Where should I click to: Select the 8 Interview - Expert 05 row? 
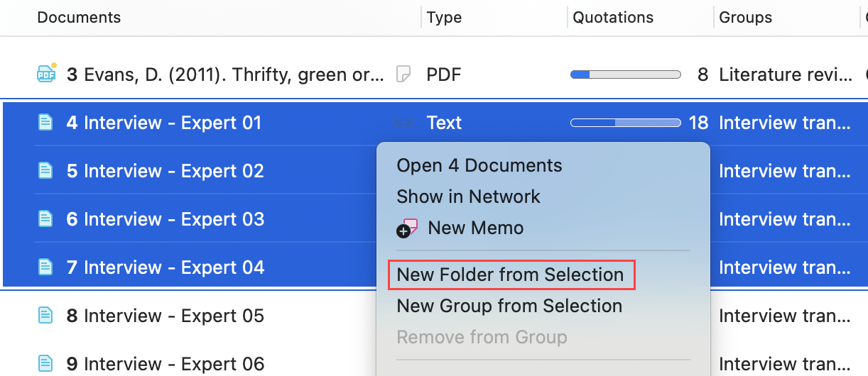(165, 316)
